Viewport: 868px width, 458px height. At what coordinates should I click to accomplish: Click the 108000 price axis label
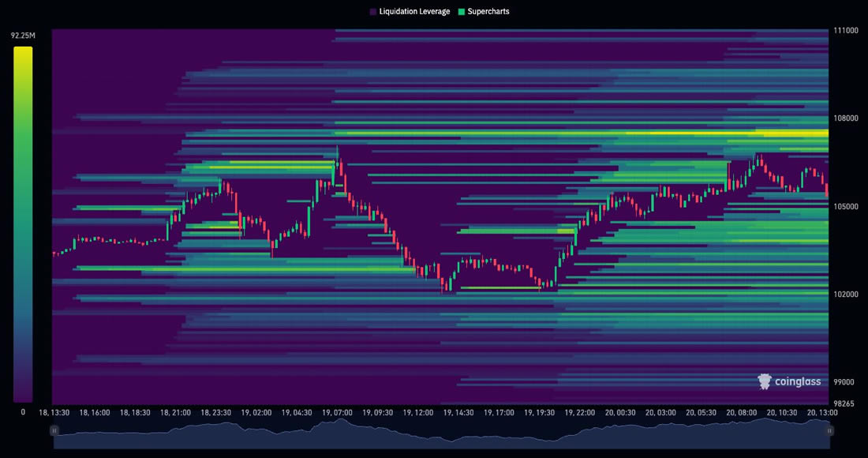(846, 118)
